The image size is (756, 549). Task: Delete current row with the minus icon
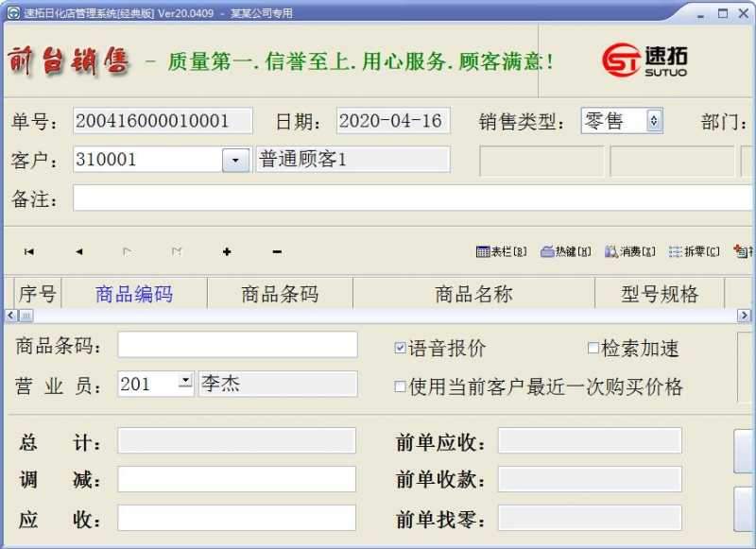[276, 252]
